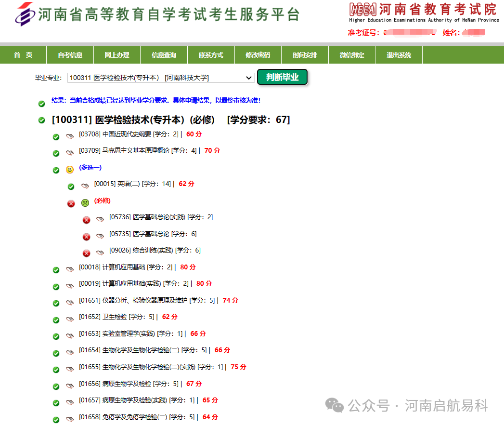Click the book icon next to 中国近现代史纲要
Viewport: 504px width, 426px height.
[69, 136]
